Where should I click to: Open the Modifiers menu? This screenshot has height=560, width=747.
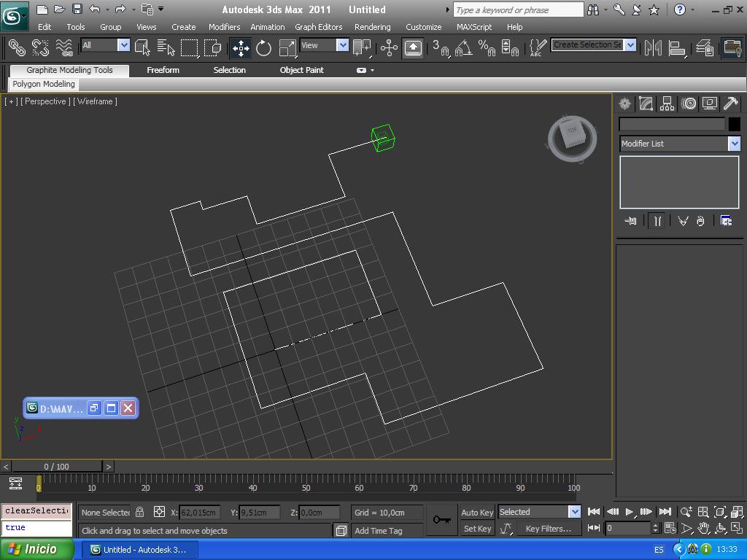(x=224, y=27)
